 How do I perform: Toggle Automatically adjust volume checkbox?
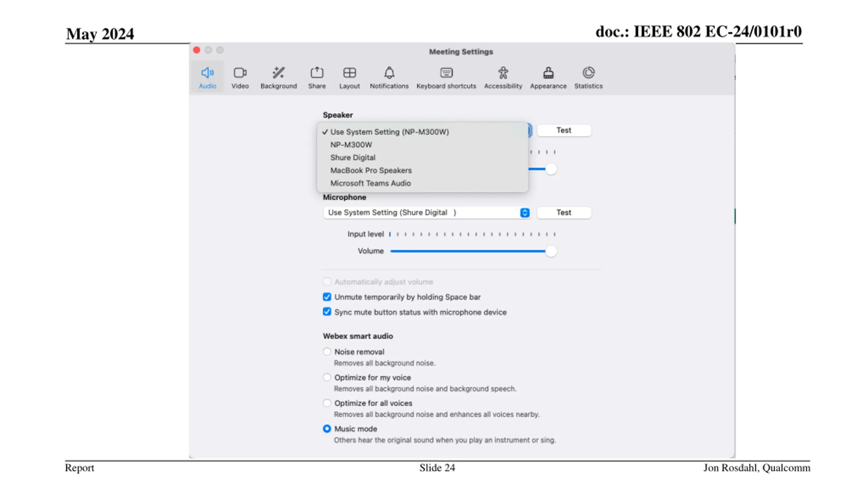click(x=327, y=282)
